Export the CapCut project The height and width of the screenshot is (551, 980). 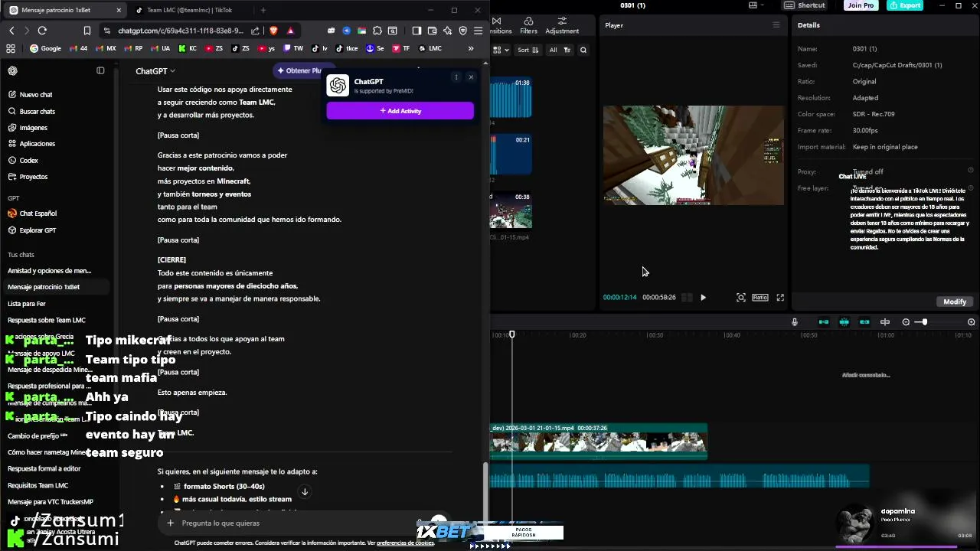point(904,5)
